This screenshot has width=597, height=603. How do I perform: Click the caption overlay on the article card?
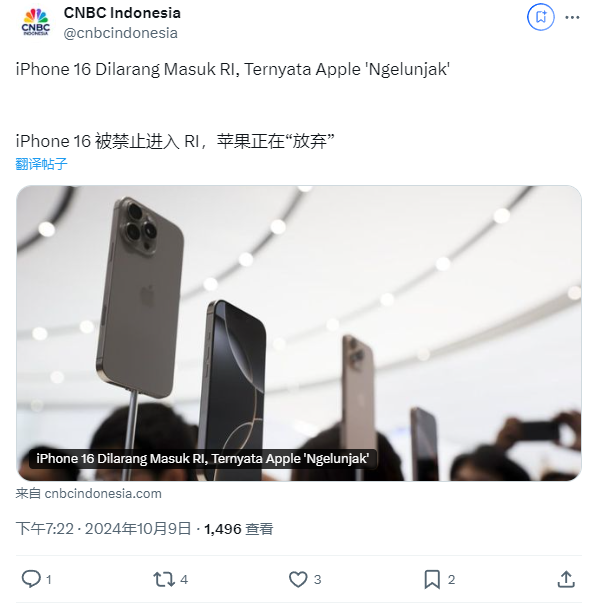point(203,458)
